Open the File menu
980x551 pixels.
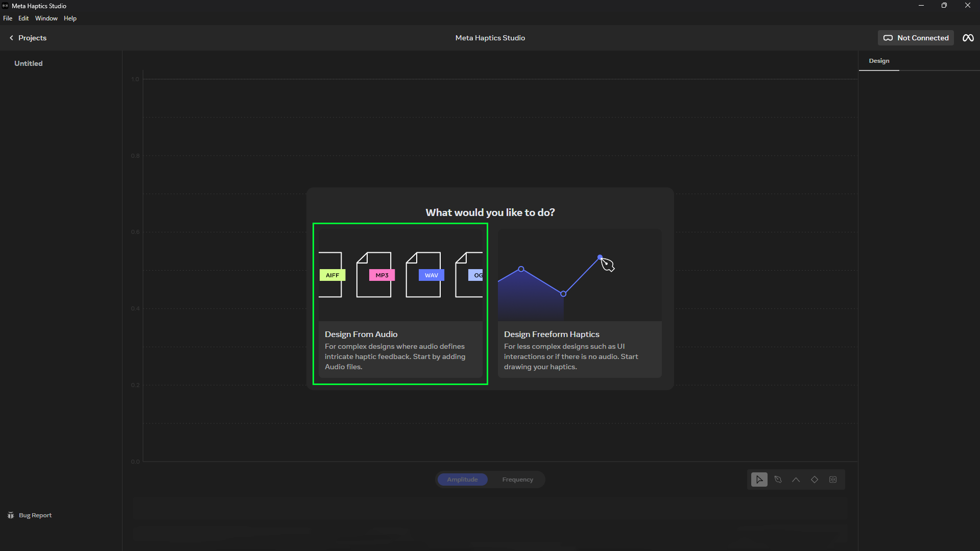[x=8, y=18]
